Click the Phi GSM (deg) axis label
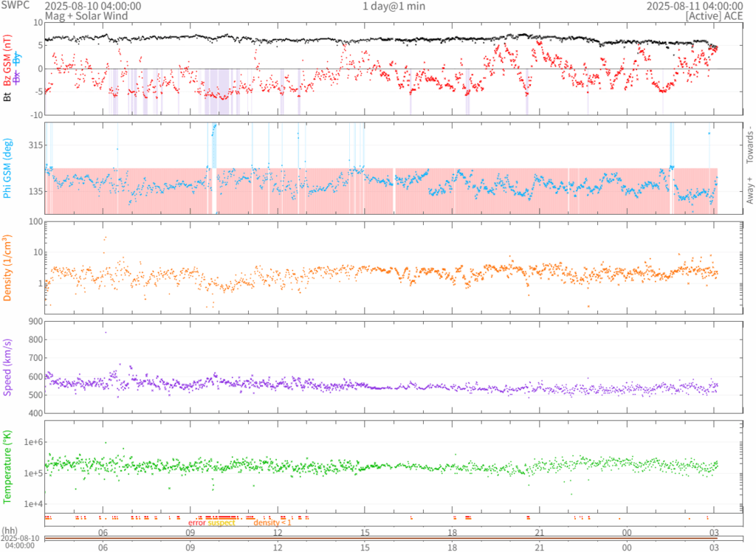 (7, 168)
